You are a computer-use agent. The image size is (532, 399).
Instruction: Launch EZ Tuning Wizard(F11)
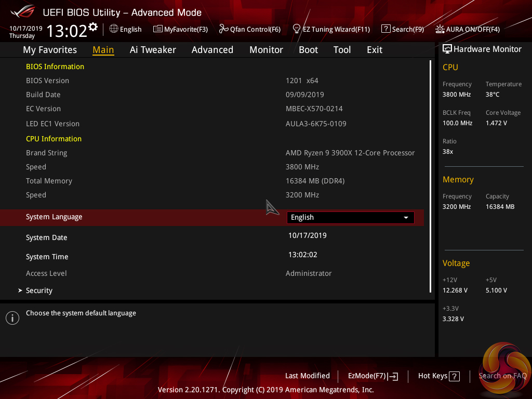tap(331, 29)
